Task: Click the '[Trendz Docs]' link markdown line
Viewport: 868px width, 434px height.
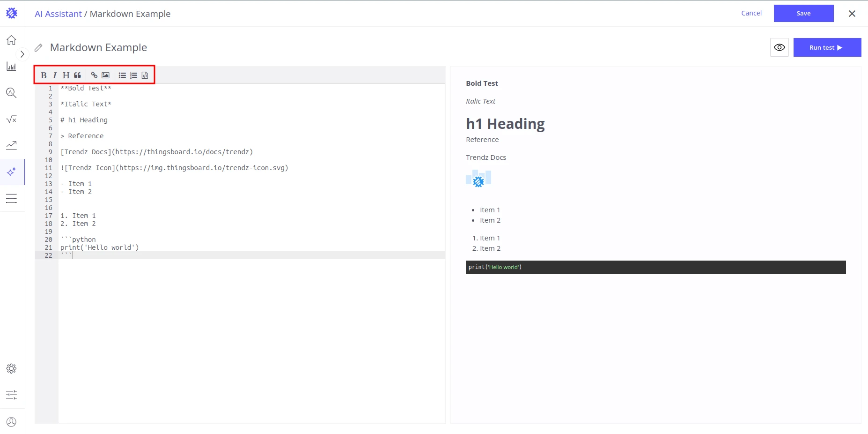Action: pyautogui.click(x=157, y=152)
